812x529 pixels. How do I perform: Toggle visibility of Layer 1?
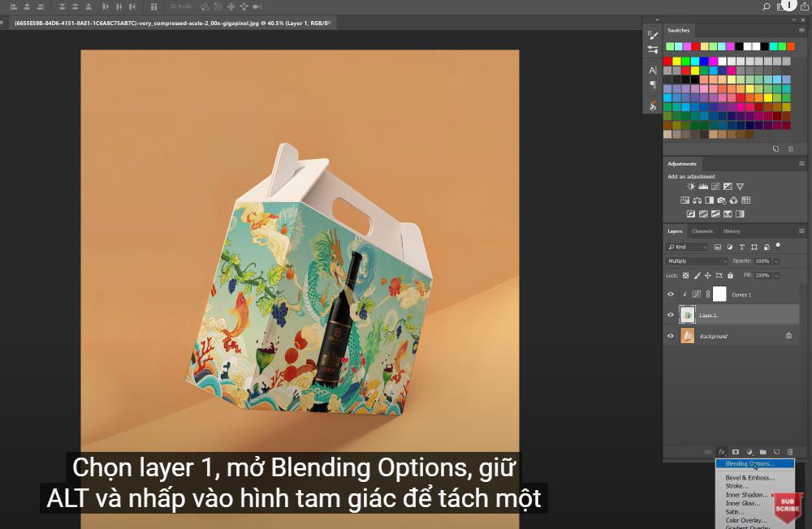(x=671, y=315)
